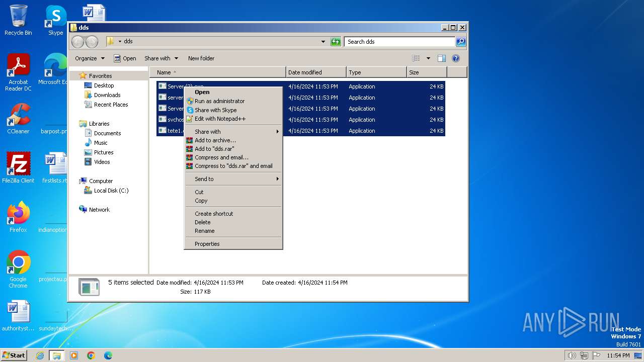This screenshot has height=362, width=644.
Task: Open Firefox desktop shortcut
Action: click(x=18, y=217)
